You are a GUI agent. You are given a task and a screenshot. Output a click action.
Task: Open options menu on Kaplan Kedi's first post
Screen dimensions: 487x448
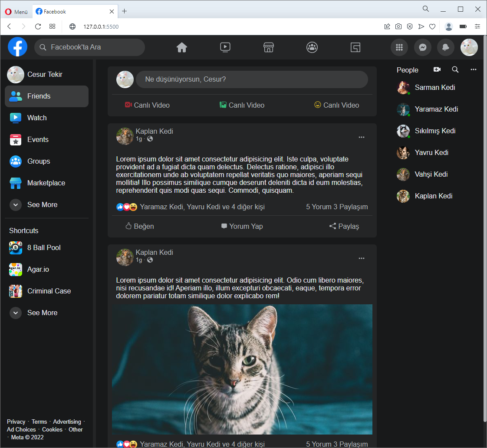click(362, 137)
